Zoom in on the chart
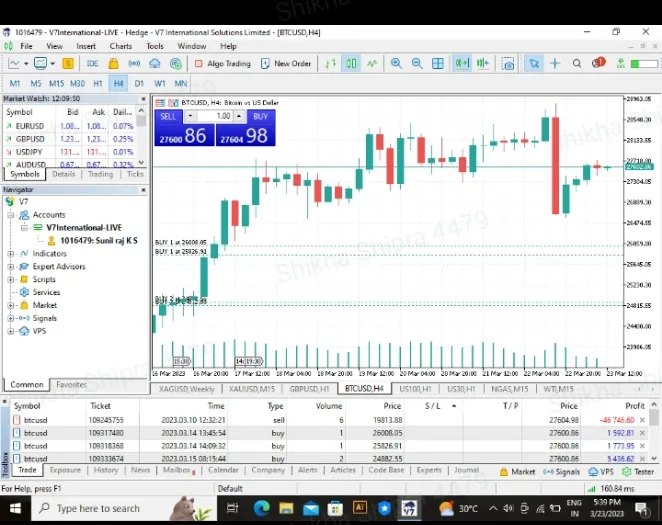The height and width of the screenshot is (525, 662). 396,64
